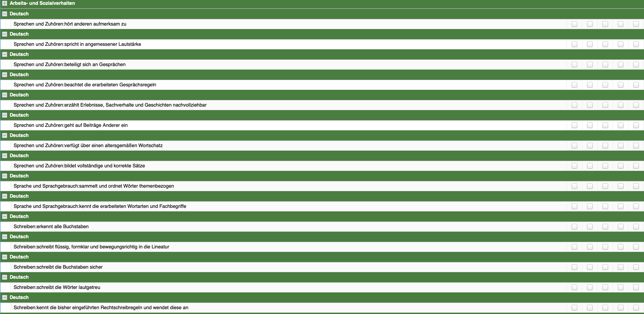This screenshot has height=314, width=644.
Task: Tick the first checkbox for 'beteiligt sich an Gesprächen'
Action: [574, 65]
